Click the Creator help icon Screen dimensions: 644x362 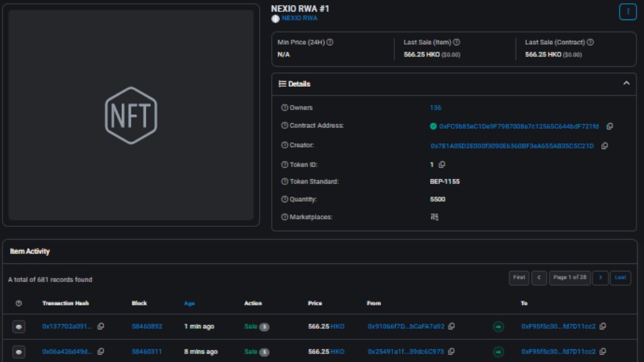coord(285,145)
